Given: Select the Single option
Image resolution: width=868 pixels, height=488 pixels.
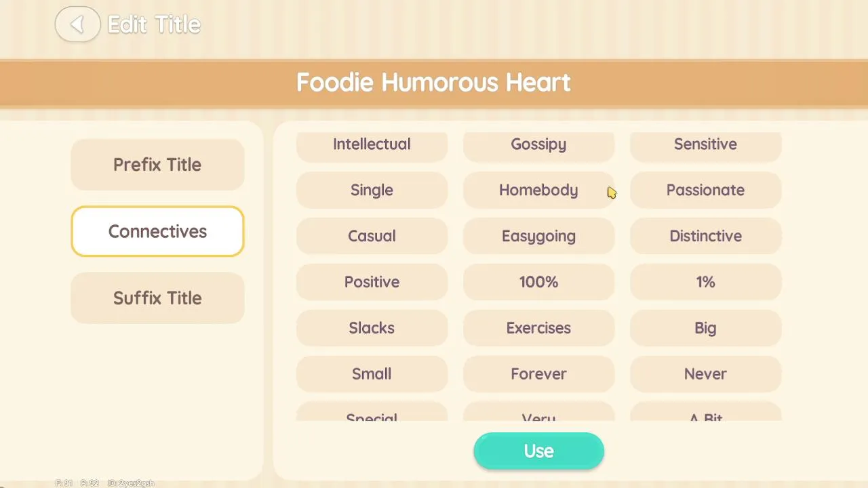Looking at the screenshot, I should pos(372,190).
